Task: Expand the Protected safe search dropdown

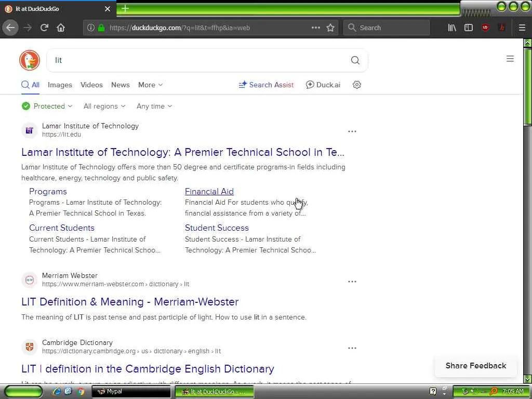Action: pyautogui.click(x=47, y=106)
